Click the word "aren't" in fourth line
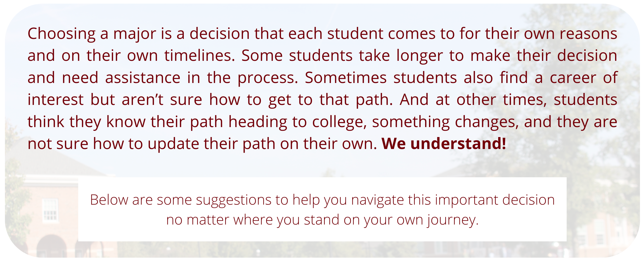 tap(142, 100)
